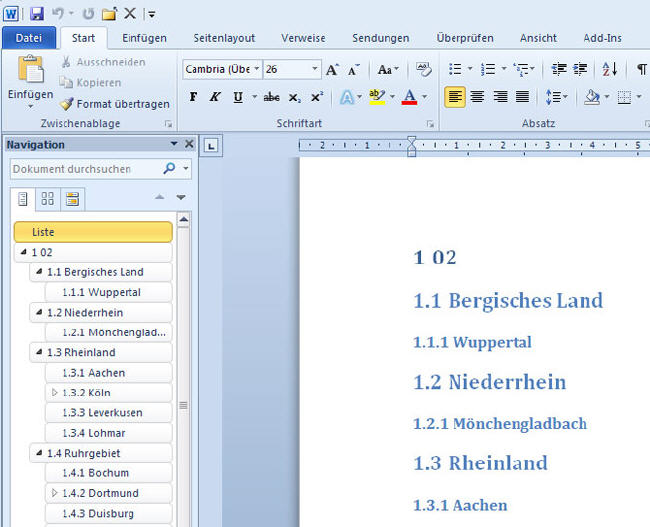This screenshot has width=650, height=527.
Task: Toggle italic formatting
Action: coord(215,98)
